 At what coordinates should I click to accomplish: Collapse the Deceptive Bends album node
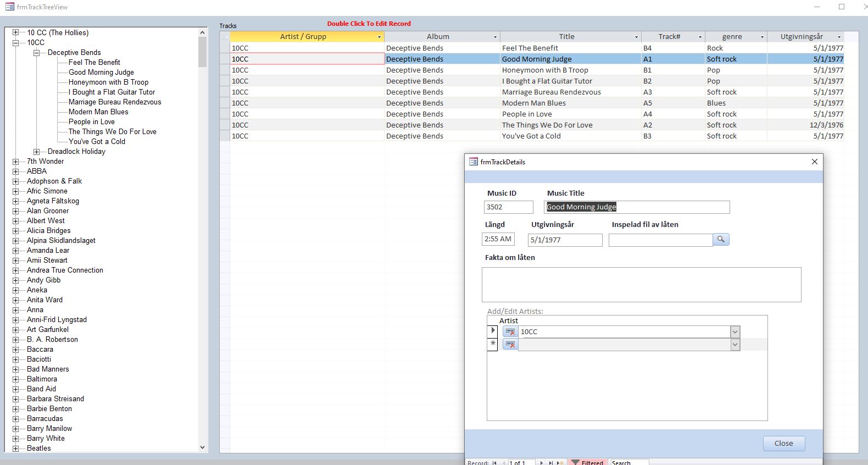point(37,52)
